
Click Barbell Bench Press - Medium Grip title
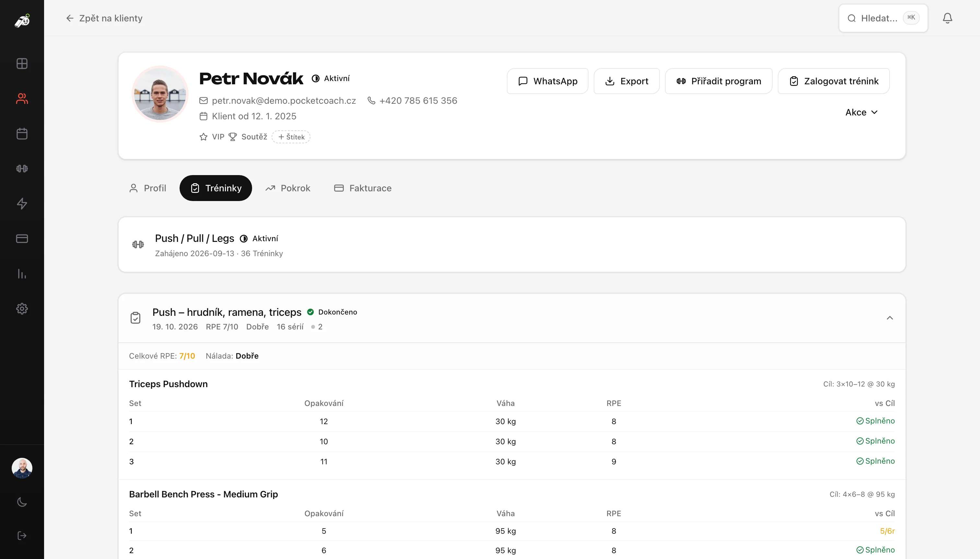(204, 494)
